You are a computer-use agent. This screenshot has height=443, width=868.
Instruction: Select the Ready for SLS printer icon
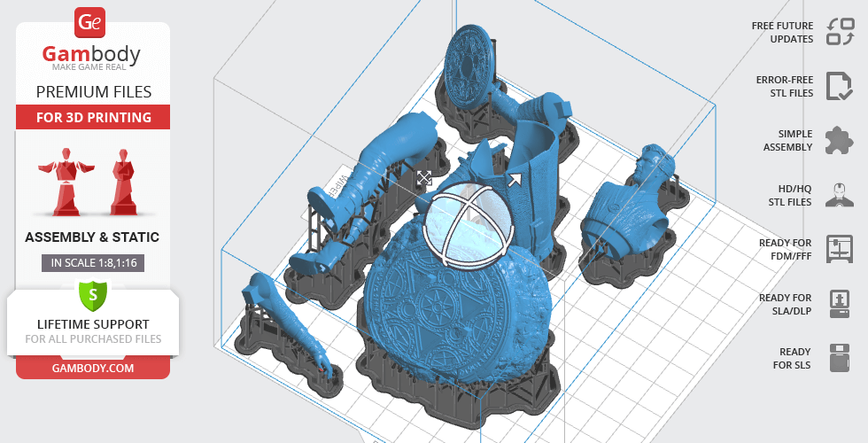coord(839,358)
